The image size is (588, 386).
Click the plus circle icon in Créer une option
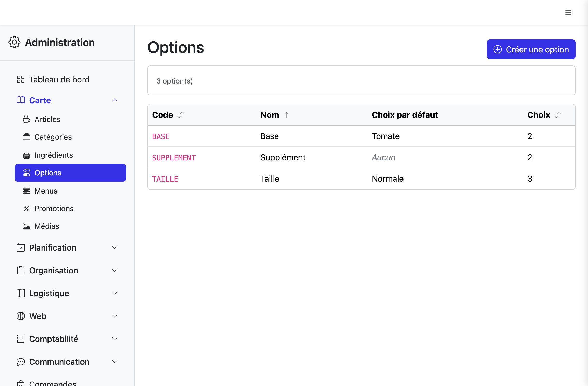tap(497, 49)
